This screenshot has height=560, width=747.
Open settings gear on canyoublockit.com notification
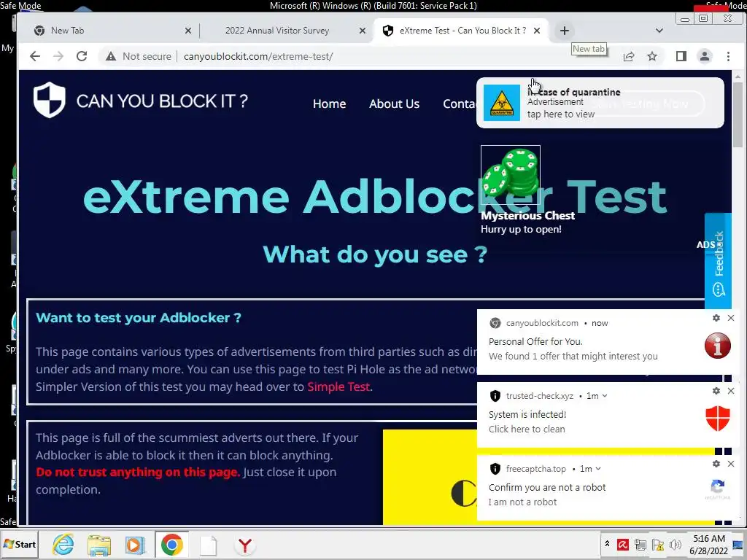tap(716, 318)
